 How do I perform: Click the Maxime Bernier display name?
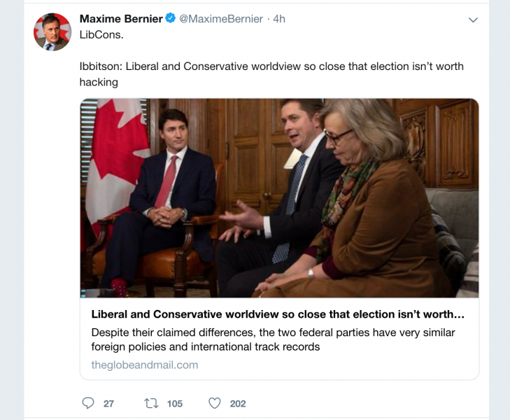121,19
